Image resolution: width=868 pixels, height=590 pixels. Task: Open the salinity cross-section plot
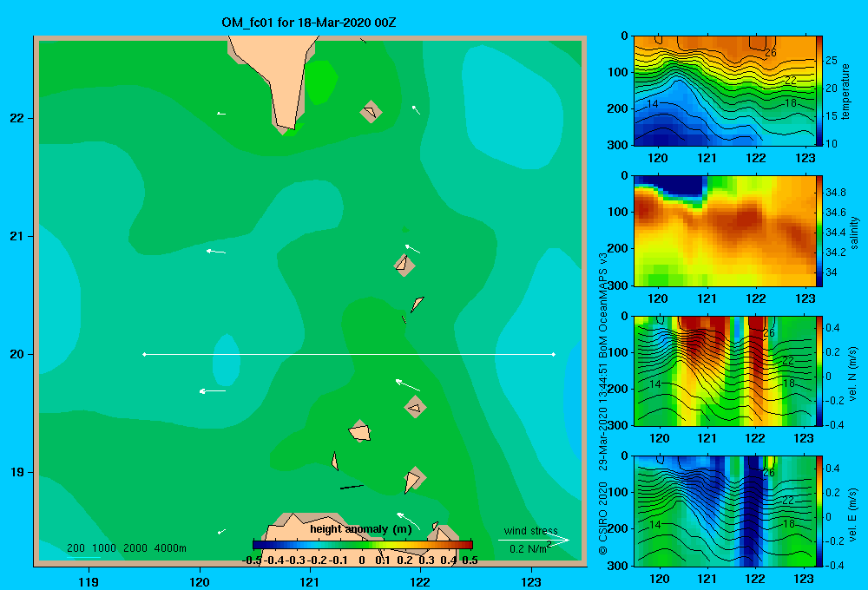tap(724, 231)
